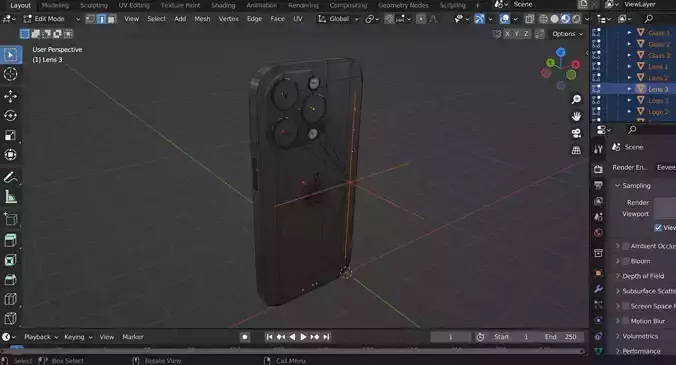Screen dimensions: 676x365
Task: Toggle camera view icon in viewport
Action: (x=576, y=133)
